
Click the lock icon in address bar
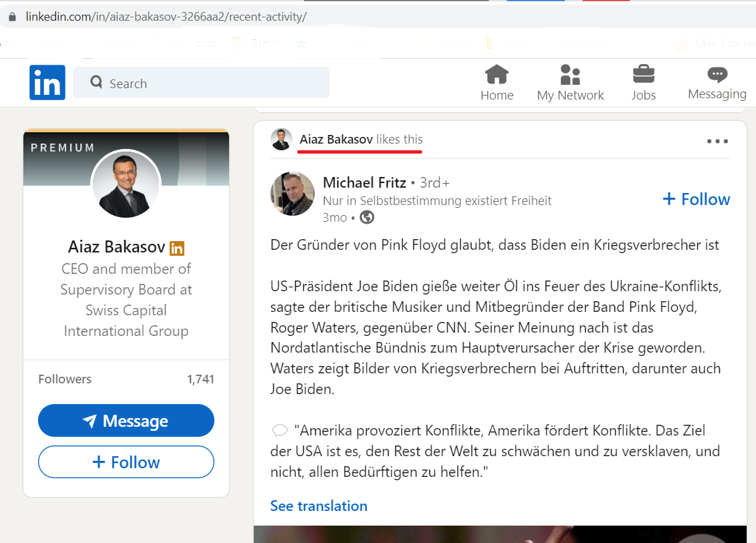(x=13, y=17)
